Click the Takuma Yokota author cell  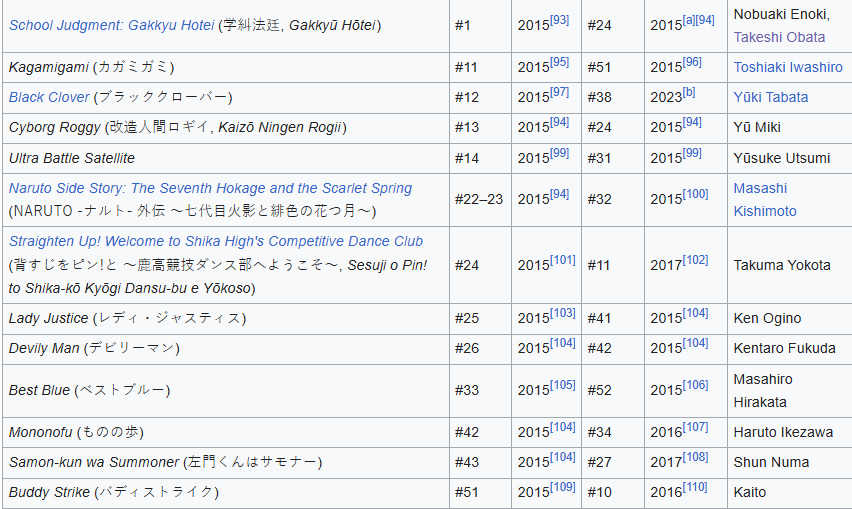click(x=790, y=265)
